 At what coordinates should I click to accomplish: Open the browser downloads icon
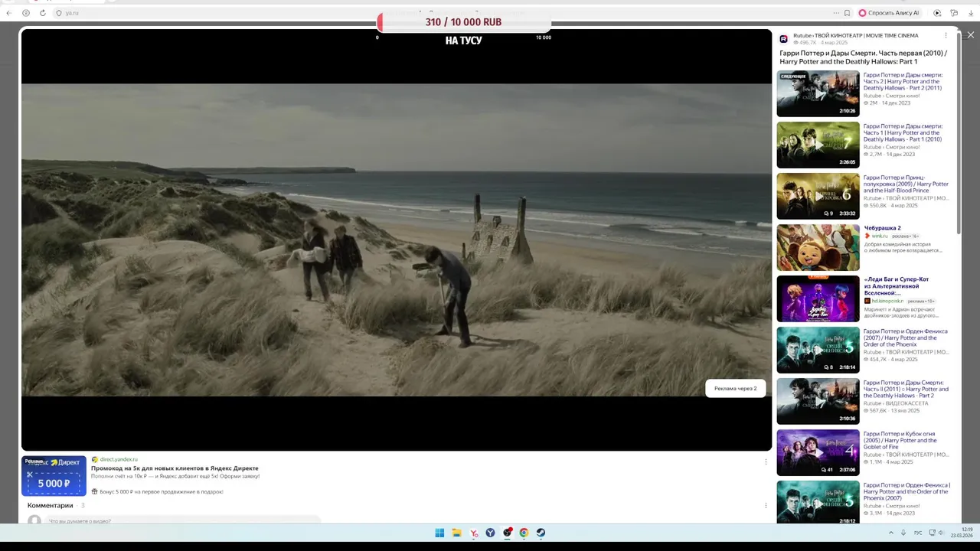coord(971,13)
